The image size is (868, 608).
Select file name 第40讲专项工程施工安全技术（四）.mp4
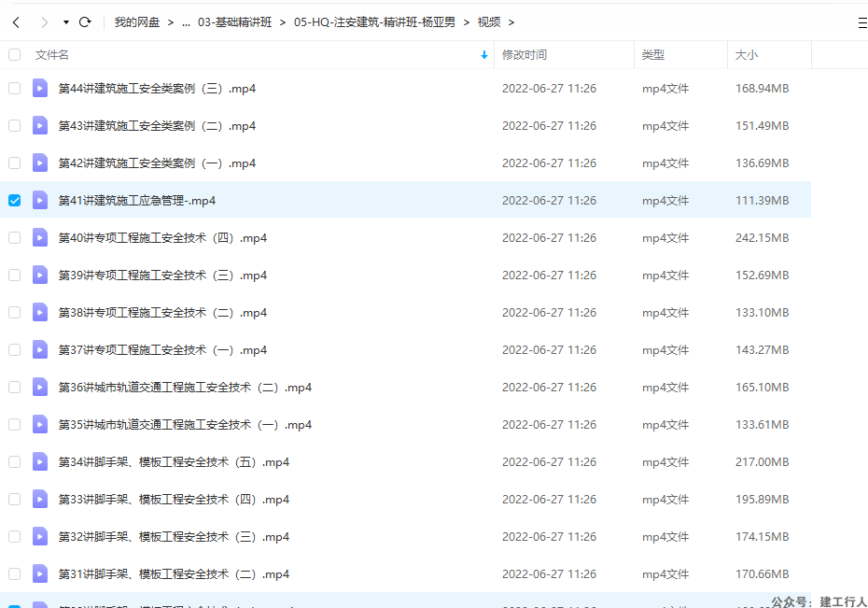[162, 238]
